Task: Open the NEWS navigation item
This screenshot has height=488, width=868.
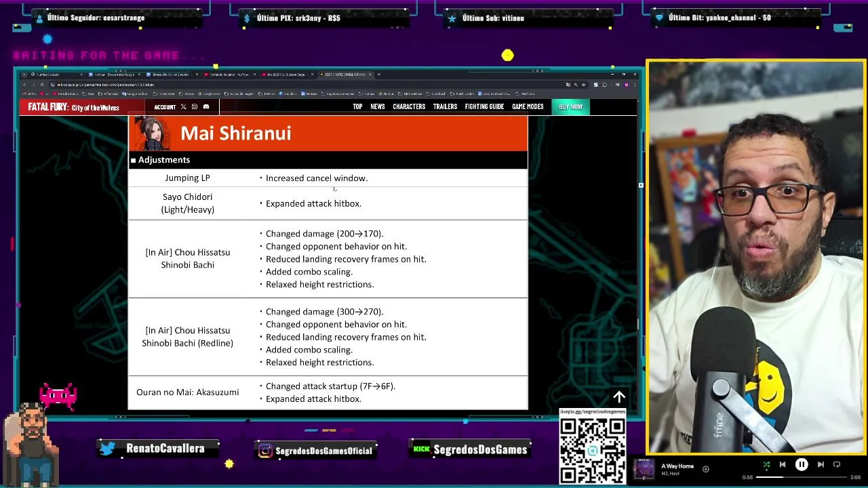Action: (378, 106)
